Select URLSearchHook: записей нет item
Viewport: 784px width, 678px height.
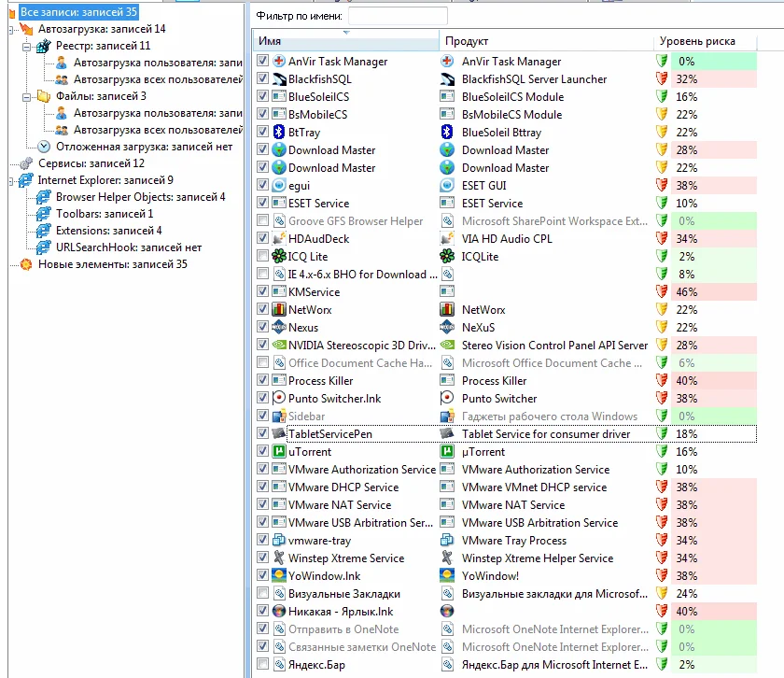[129, 247]
